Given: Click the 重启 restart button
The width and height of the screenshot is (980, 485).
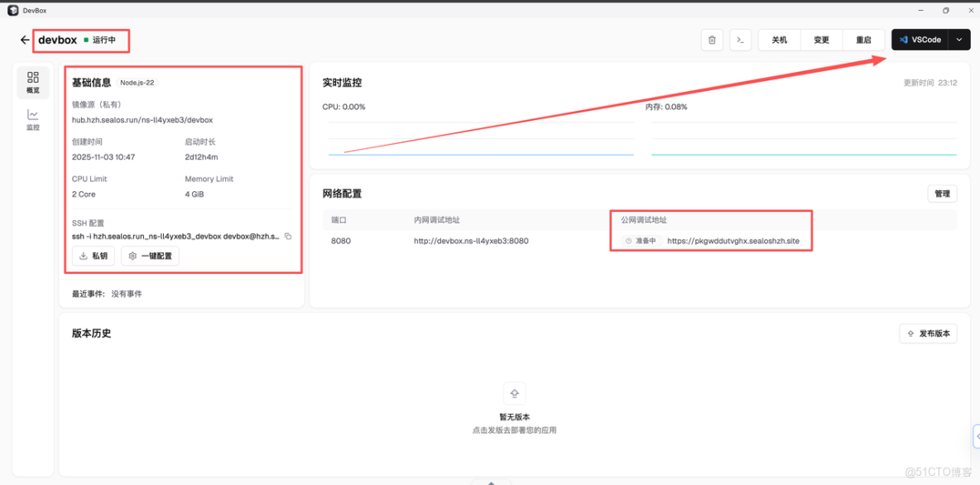Looking at the screenshot, I should [863, 39].
